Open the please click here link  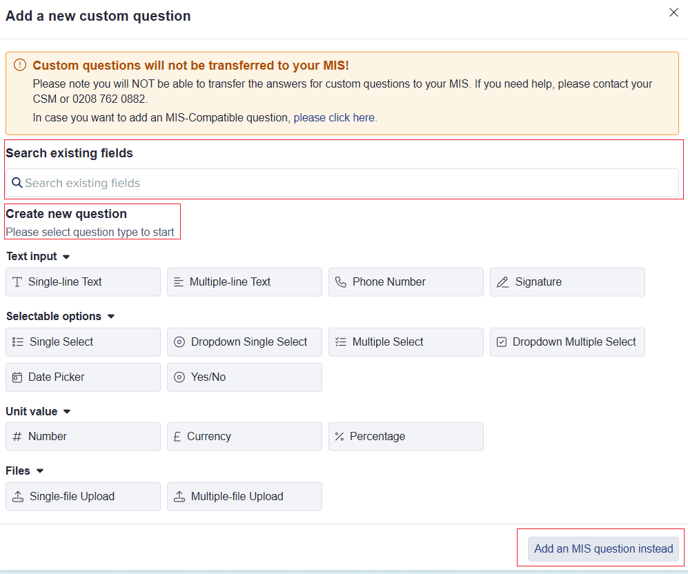tap(335, 118)
